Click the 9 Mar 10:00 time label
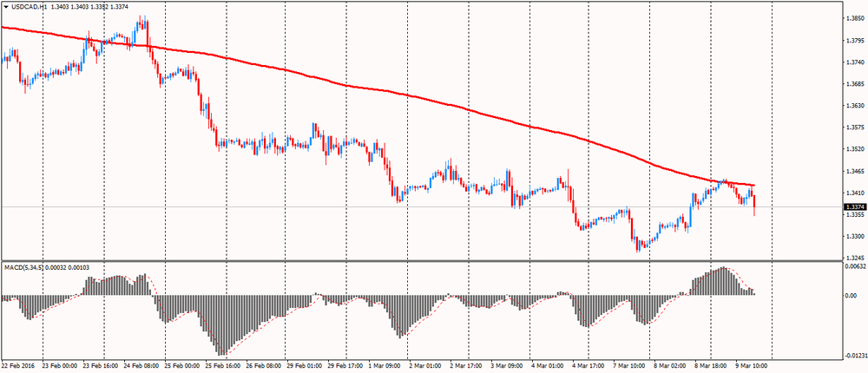This screenshot has width=868, height=373. (752, 366)
